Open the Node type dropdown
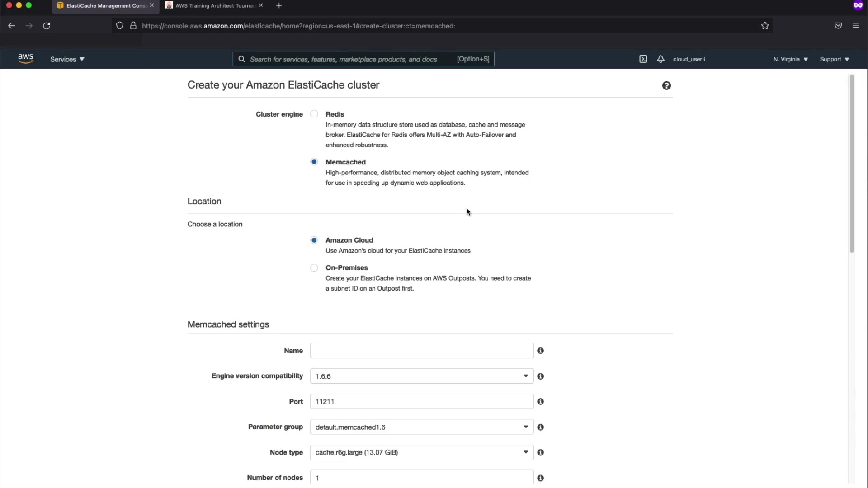 click(421, 452)
